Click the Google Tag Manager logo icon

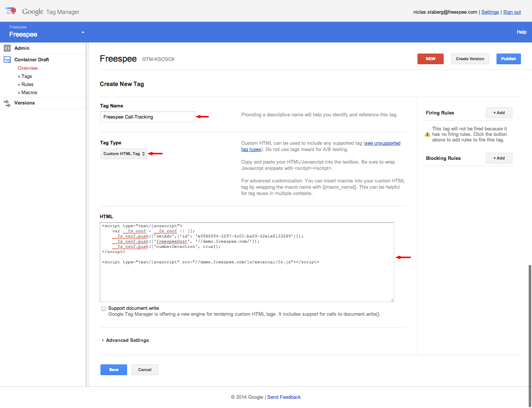click(x=11, y=11)
